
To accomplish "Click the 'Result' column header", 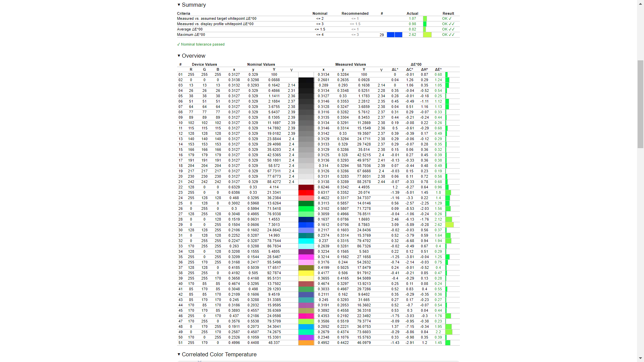I will (x=448, y=14).
